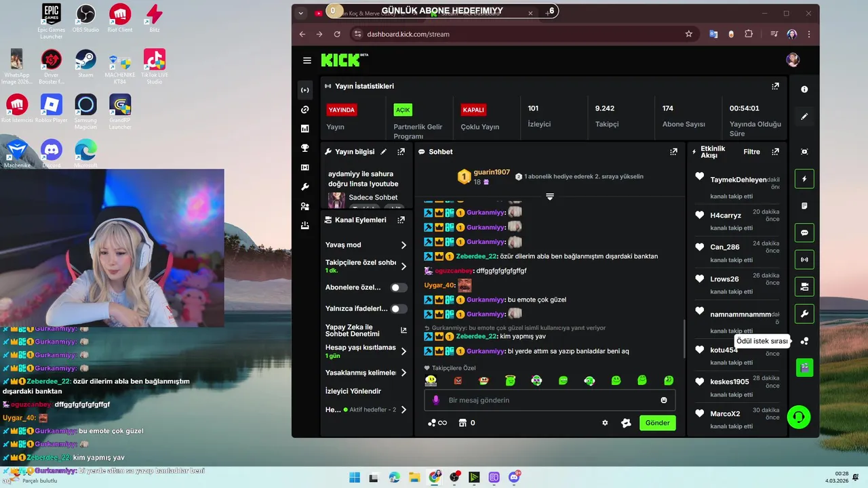The image size is (868, 488).
Task: Reload the Kick dashboard page
Action: 337,34
